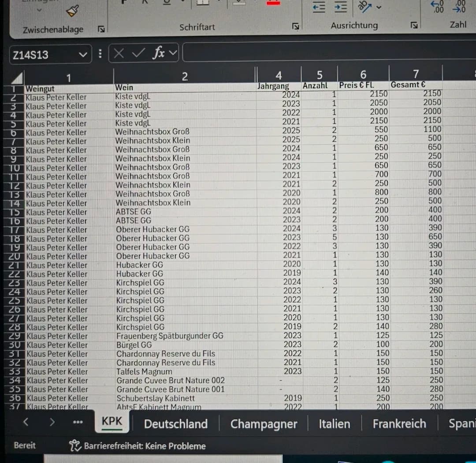The width and height of the screenshot is (476, 463).
Task: Select column header 1
Action: tap(69, 78)
